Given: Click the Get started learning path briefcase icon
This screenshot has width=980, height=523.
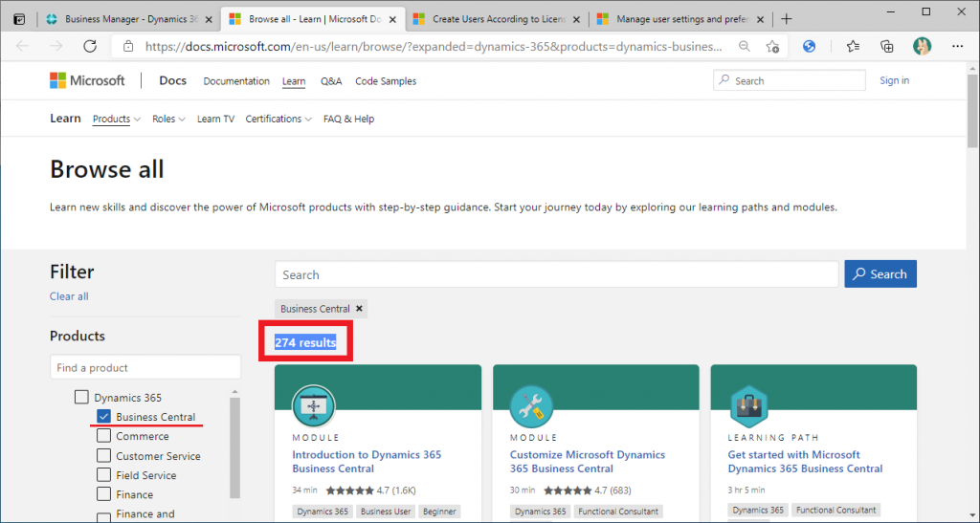Looking at the screenshot, I should 748,406.
